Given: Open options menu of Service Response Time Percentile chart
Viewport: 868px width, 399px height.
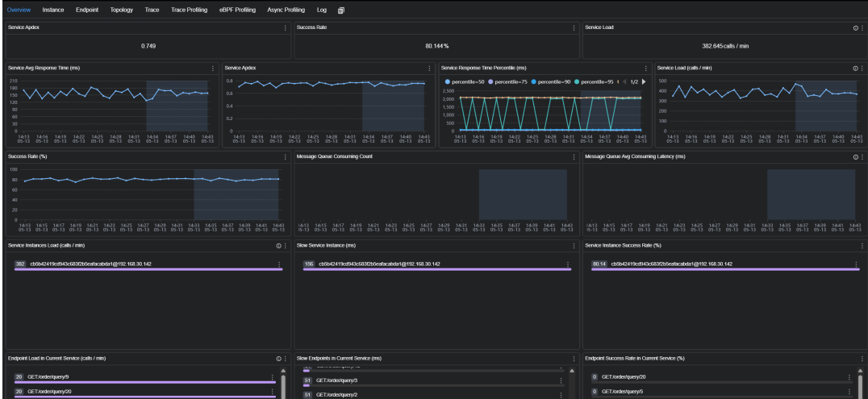Looking at the screenshot, I should coord(645,68).
